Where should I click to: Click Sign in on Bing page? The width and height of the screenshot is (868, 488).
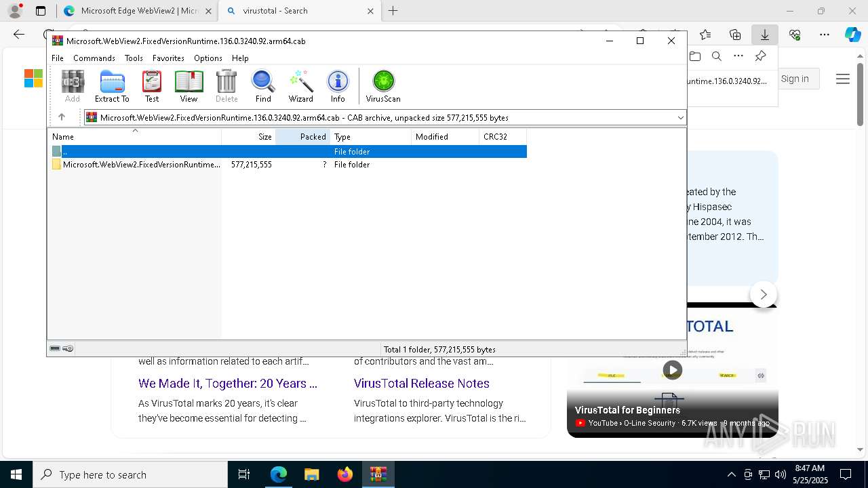point(795,79)
